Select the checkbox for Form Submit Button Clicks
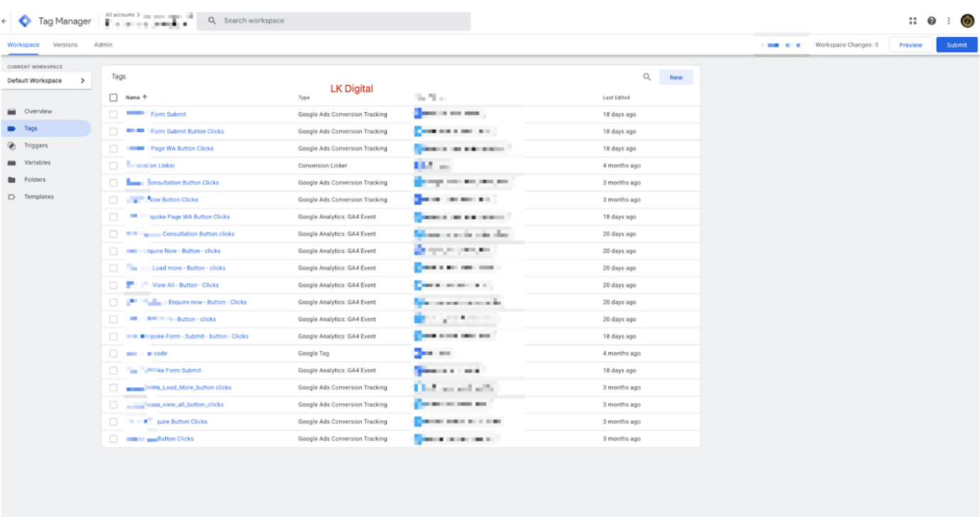The height and width of the screenshot is (517, 980). click(x=114, y=132)
